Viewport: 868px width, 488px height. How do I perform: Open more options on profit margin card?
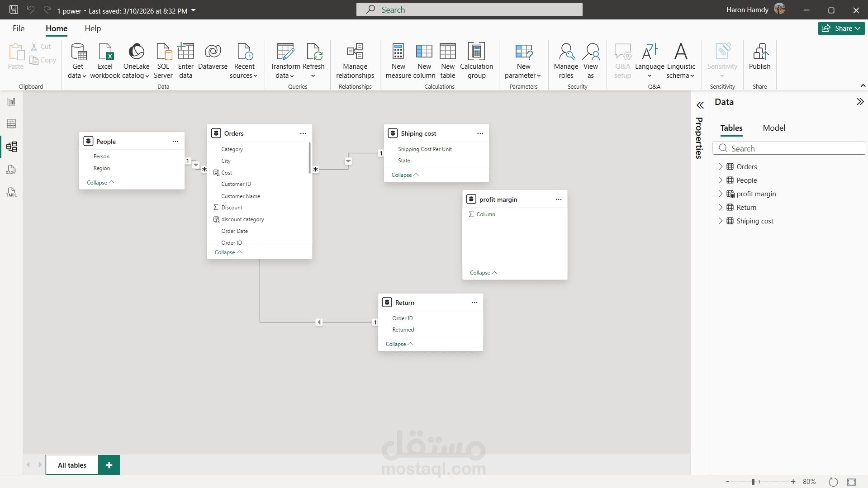click(559, 199)
